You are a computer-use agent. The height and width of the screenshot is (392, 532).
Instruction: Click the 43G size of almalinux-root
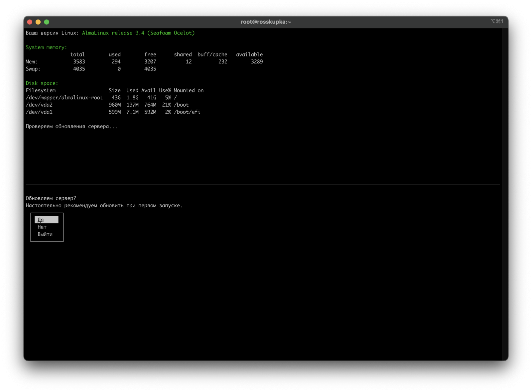(x=116, y=98)
